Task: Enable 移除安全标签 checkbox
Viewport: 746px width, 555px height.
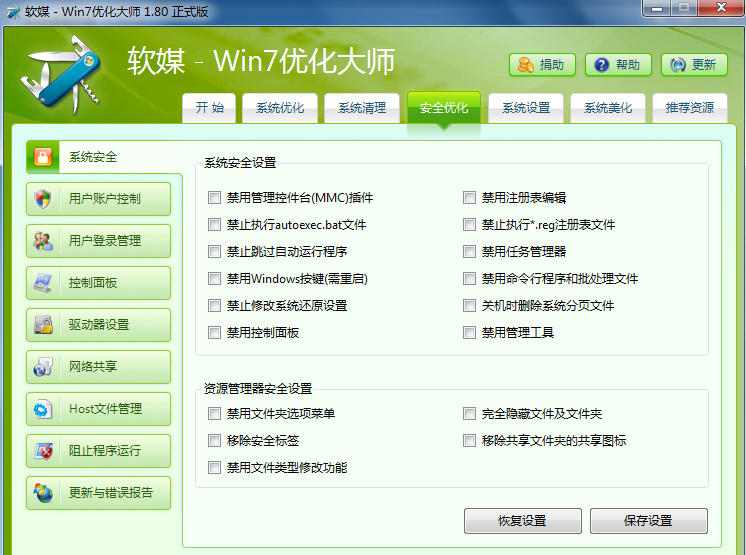Action: tap(214, 440)
